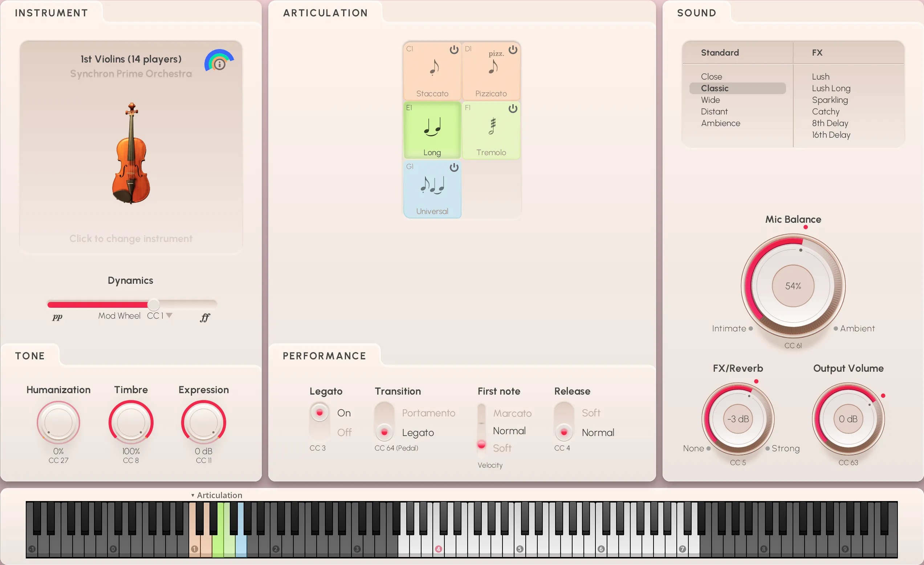Image resolution: width=924 pixels, height=565 pixels.
Task: Click the Dynamics slider handle
Action: pyautogui.click(x=153, y=304)
